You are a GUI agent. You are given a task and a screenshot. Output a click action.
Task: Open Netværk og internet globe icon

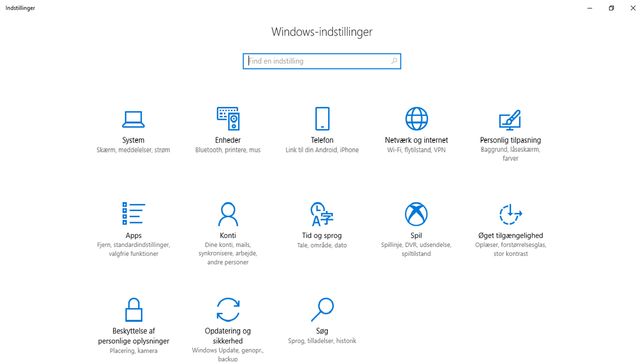click(416, 118)
